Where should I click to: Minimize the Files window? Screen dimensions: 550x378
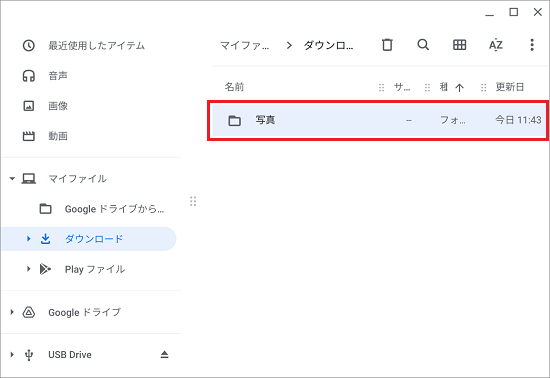[490, 15]
